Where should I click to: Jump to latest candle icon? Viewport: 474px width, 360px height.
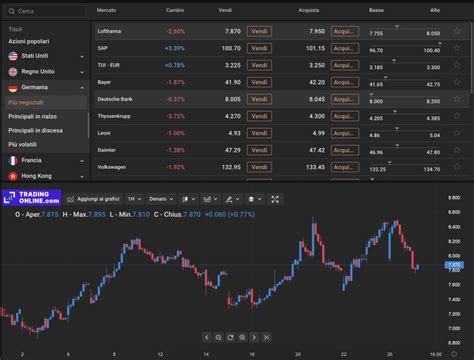(x=266, y=337)
